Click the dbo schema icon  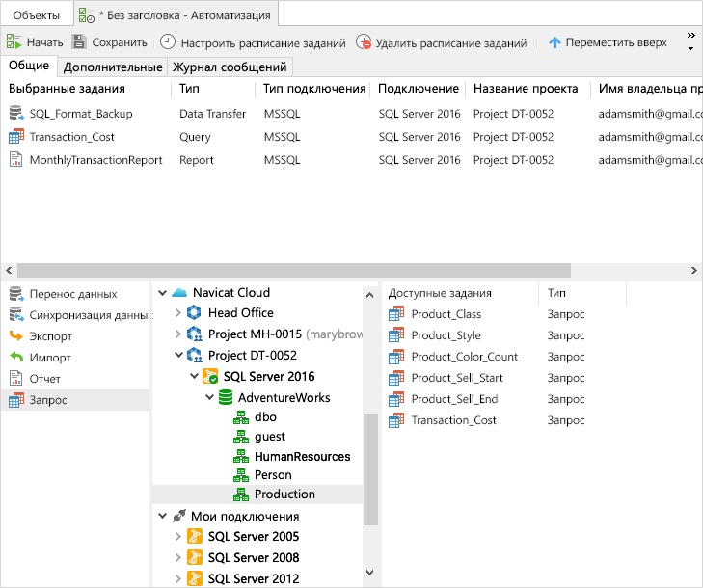tap(241, 417)
